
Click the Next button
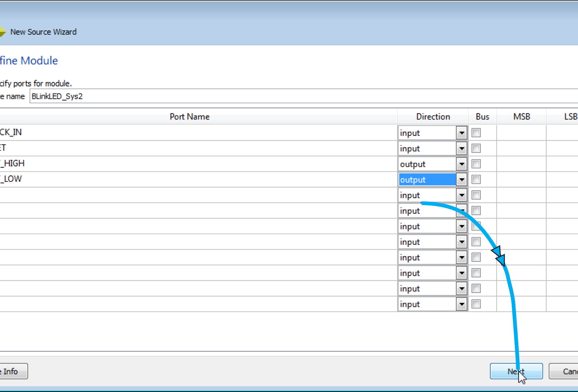516,371
